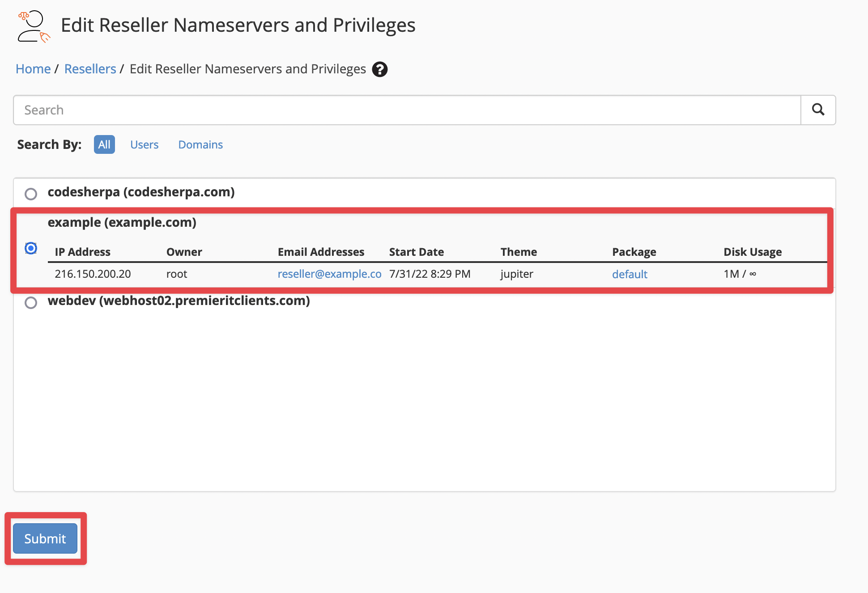The width and height of the screenshot is (868, 593).
Task: Filter search by All
Action: [x=104, y=144]
